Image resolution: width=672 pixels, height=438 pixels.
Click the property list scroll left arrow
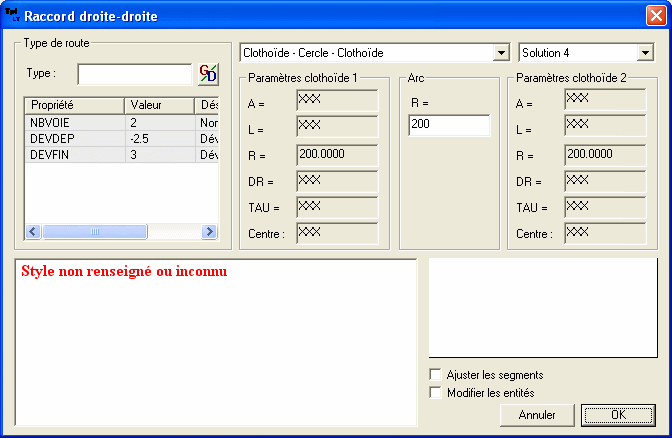coord(32,231)
